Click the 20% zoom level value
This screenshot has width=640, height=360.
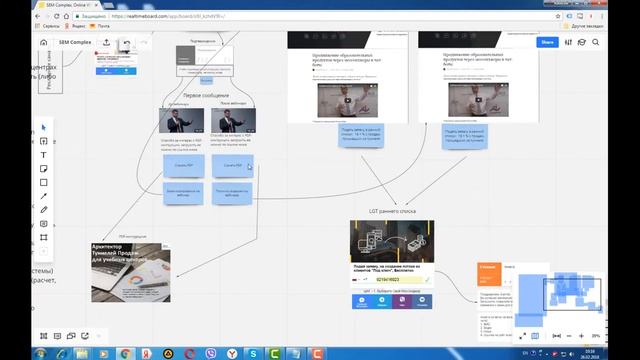pyautogui.click(x=596, y=336)
